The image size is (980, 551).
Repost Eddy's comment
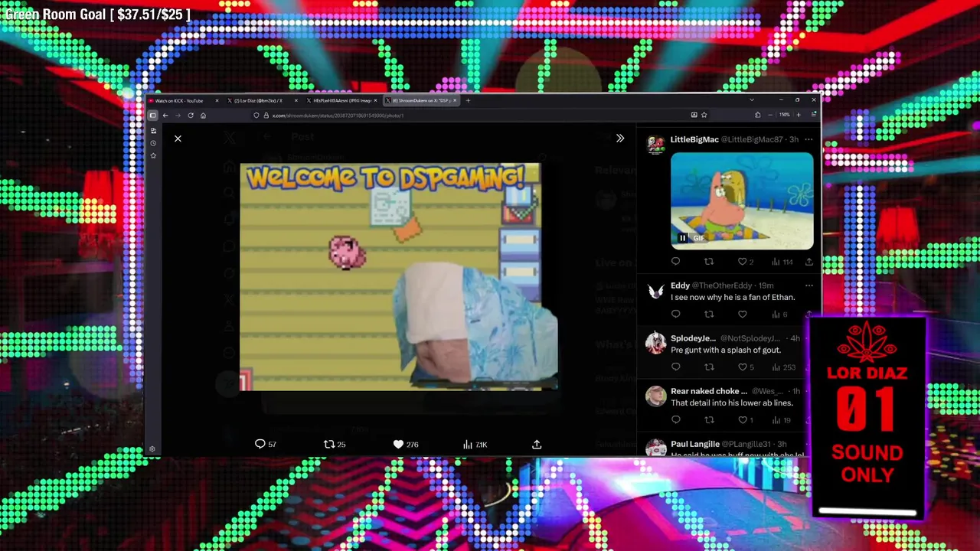(x=709, y=314)
